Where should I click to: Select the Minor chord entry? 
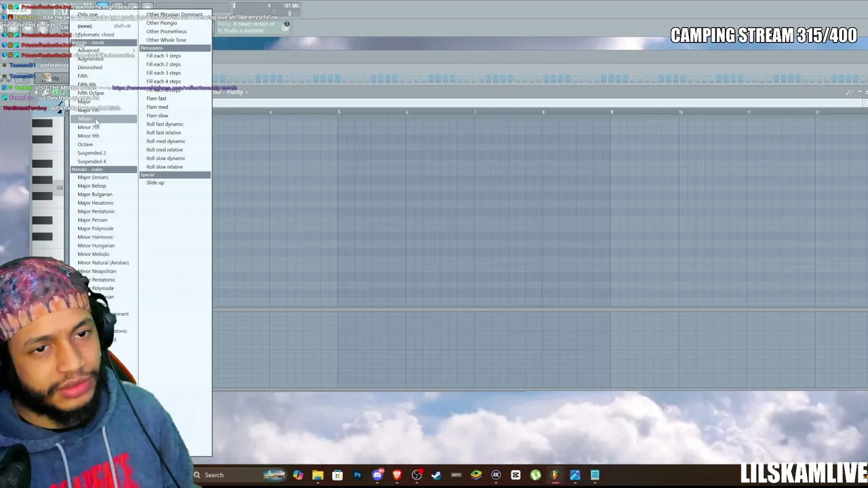coord(104,119)
